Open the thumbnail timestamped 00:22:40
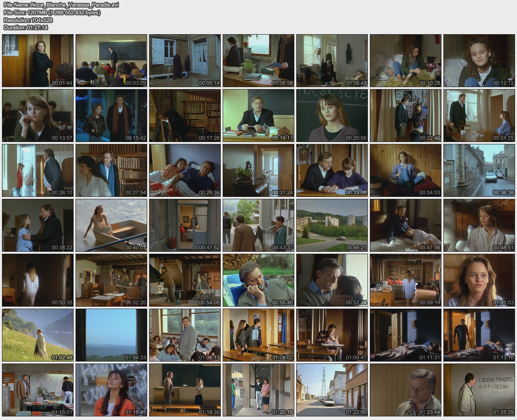Viewport: 517px width, 420px height. click(x=406, y=115)
